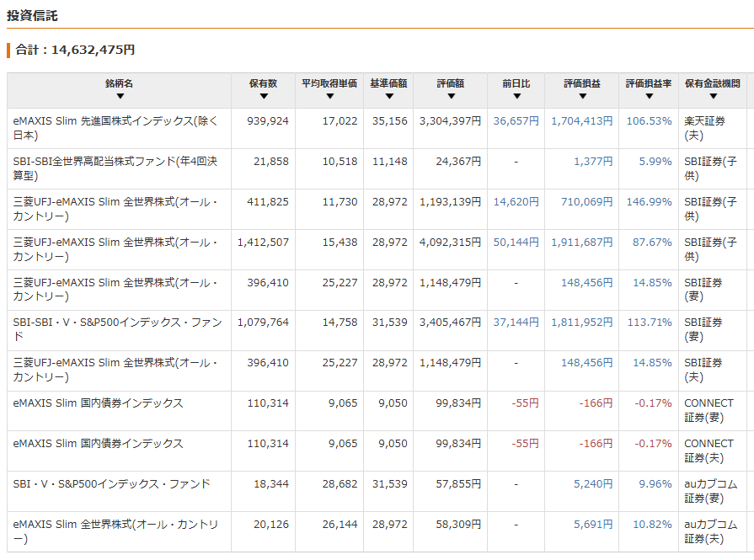Click the 評価額 column header text
The width and height of the screenshot is (754, 560).
point(451,83)
